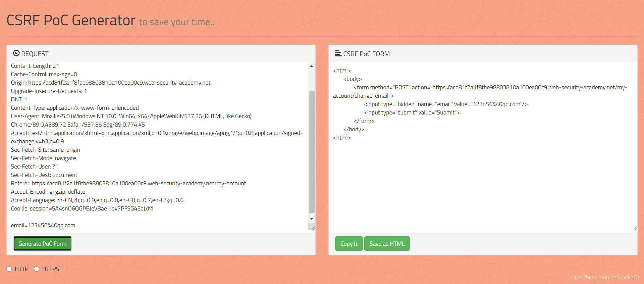Click the CSRF PoC FORM heading text
The height and width of the screenshot is (284, 644).
[367, 54]
